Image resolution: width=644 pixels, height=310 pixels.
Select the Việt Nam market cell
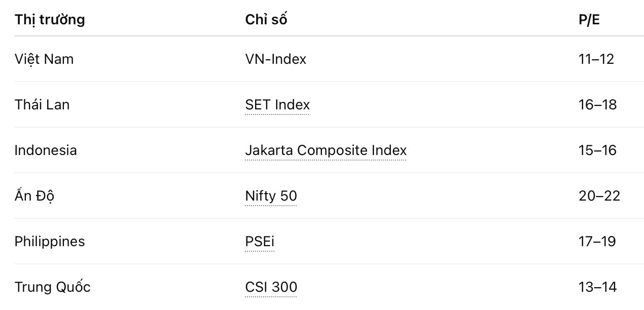(44, 59)
